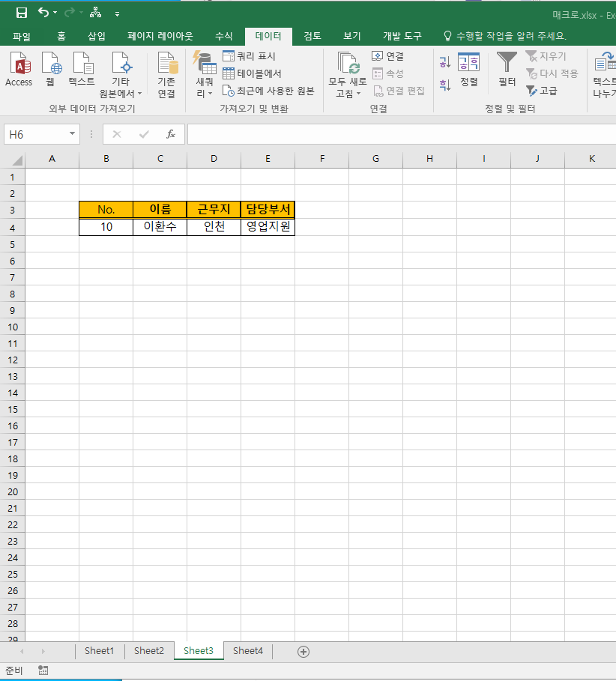
Task: Open Connections (연결) button
Action: tap(388, 56)
